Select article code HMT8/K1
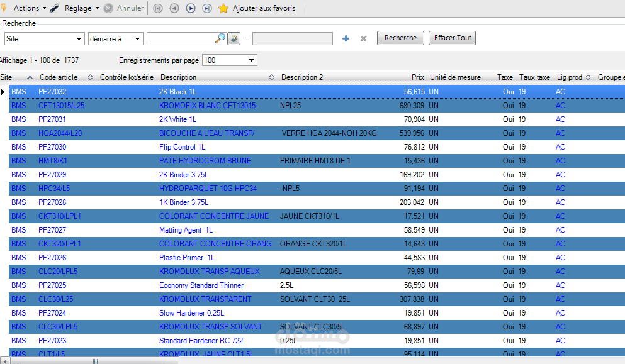The width and height of the screenshot is (625, 364). coord(53,161)
